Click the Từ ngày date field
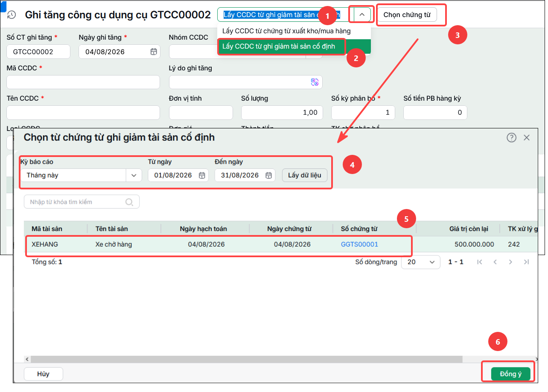Screen dimensions: 548x392 pyautogui.click(x=178, y=175)
